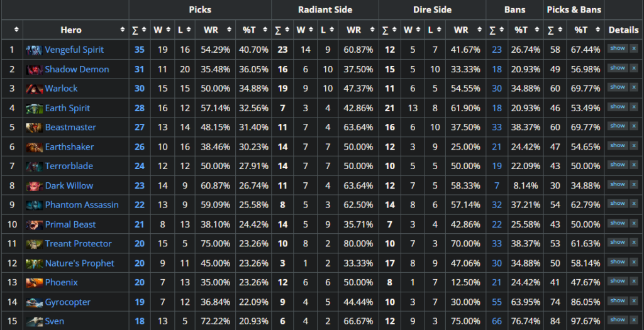Open the Nature's Prophet hero link
The height and width of the screenshot is (330, 644).
coord(79,263)
